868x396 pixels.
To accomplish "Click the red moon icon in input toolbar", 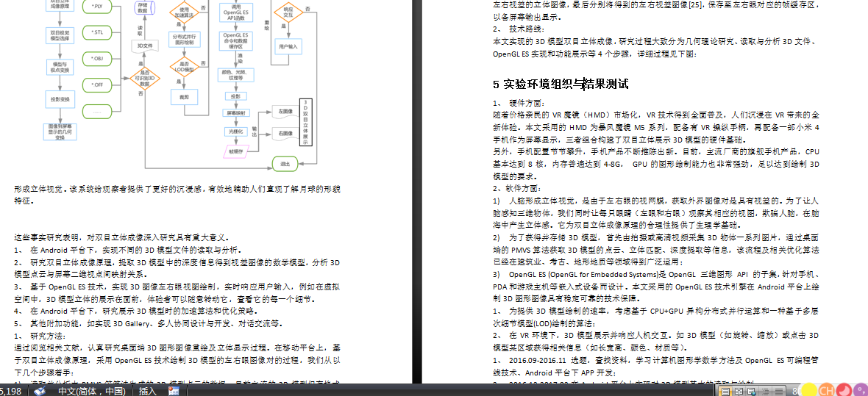I will pyautogui.click(x=844, y=390).
